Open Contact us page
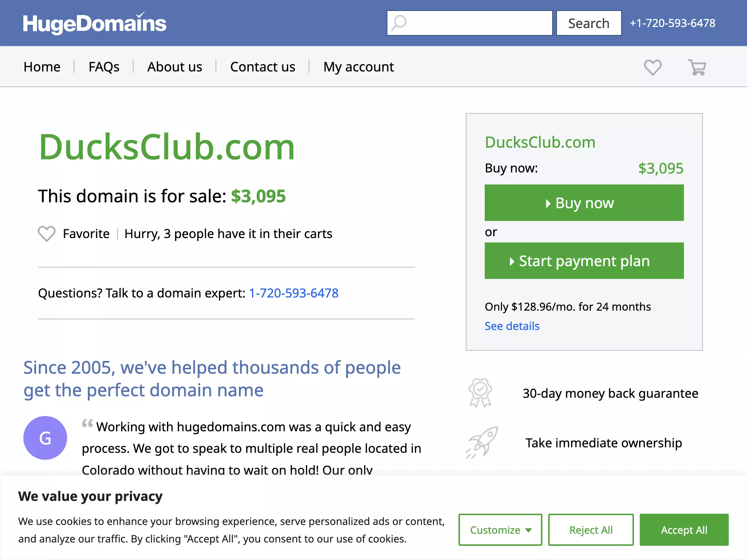Viewport: 747px width, 560px height. 263,67
